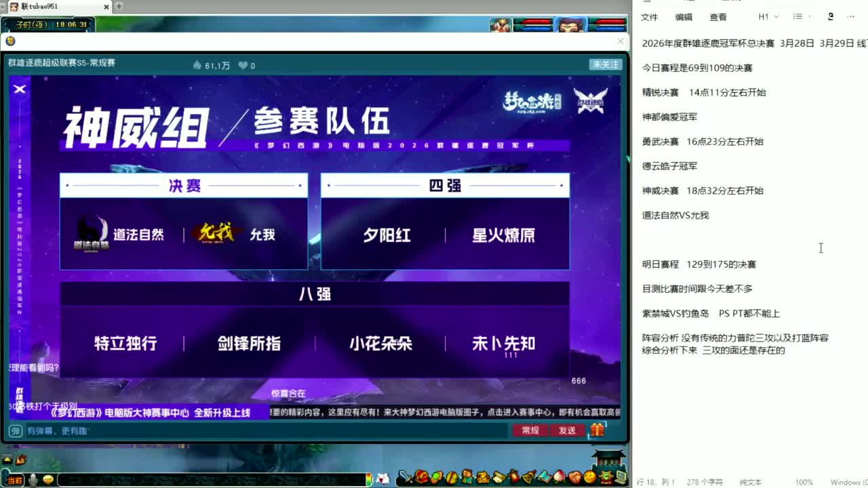
Task: Toggle the 弹 danmaku switch
Action: [x=15, y=430]
